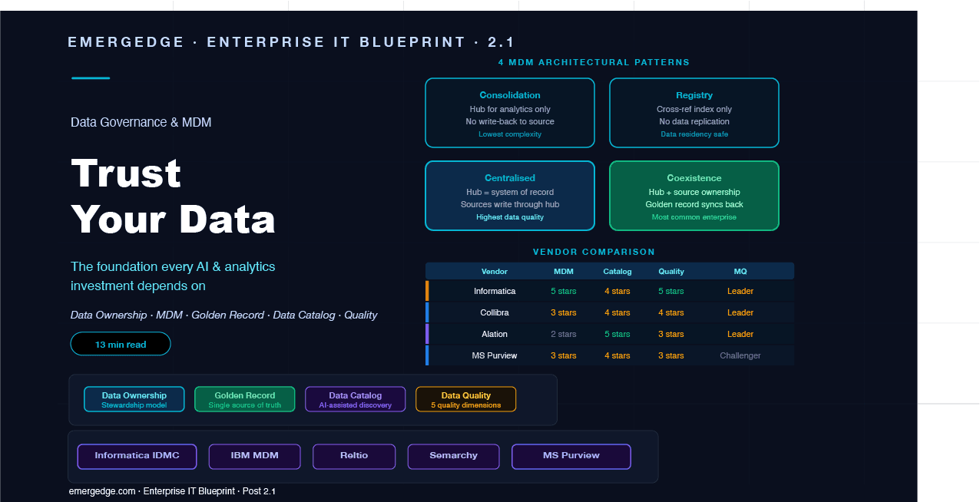
Task: Click Collibra's Catalog 4 stars rating
Action: click(x=617, y=313)
